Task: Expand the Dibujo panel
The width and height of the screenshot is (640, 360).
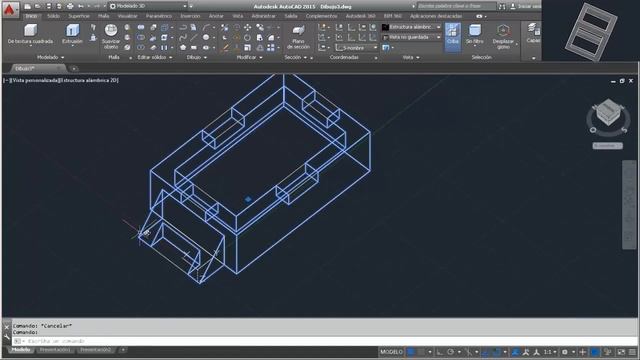Action: point(197,58)
